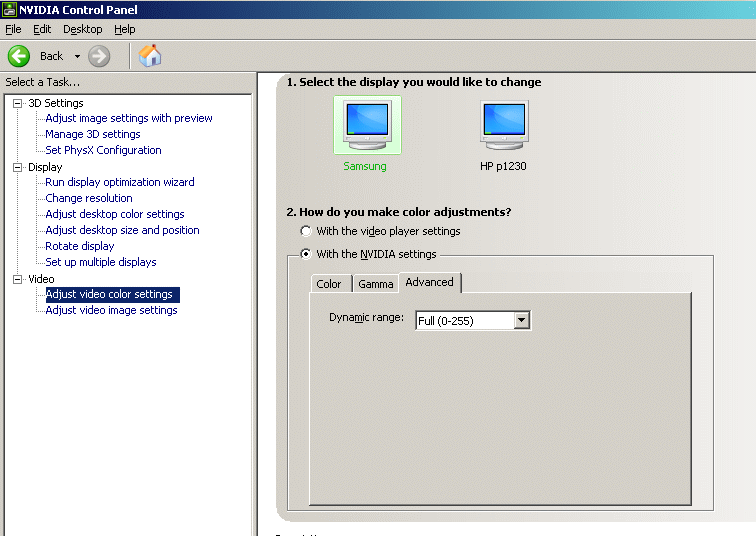Switch to the Gamma tab

(376, 284)
